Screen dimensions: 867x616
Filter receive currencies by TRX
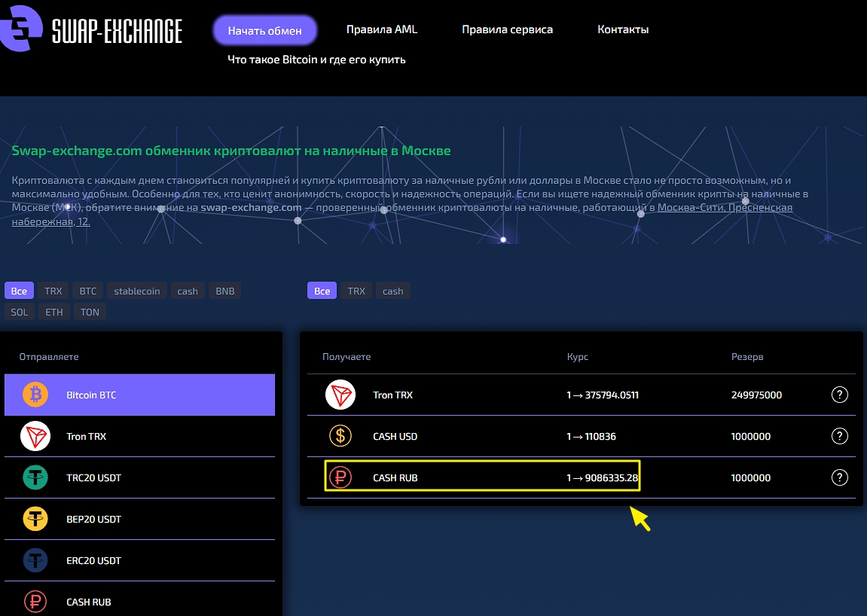[x=356, y=291]
